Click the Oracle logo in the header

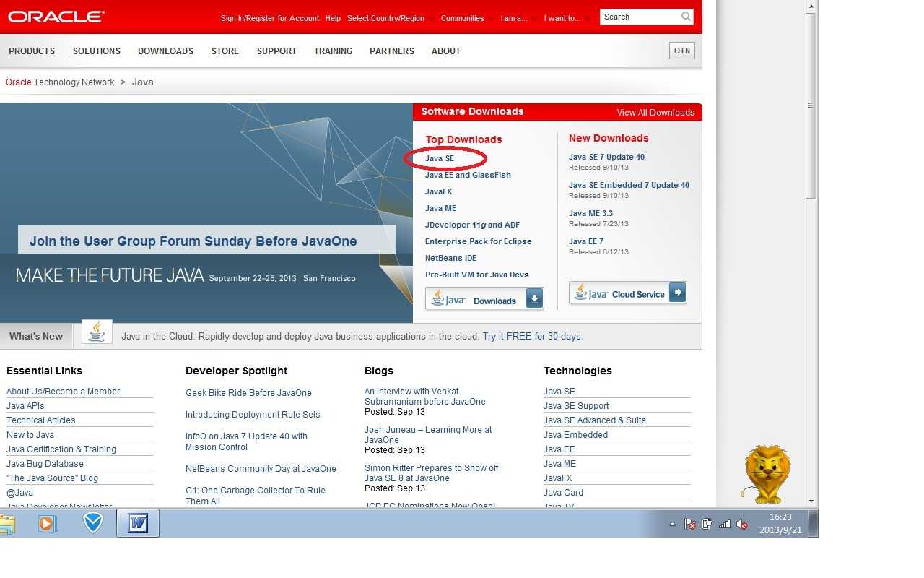56,17
